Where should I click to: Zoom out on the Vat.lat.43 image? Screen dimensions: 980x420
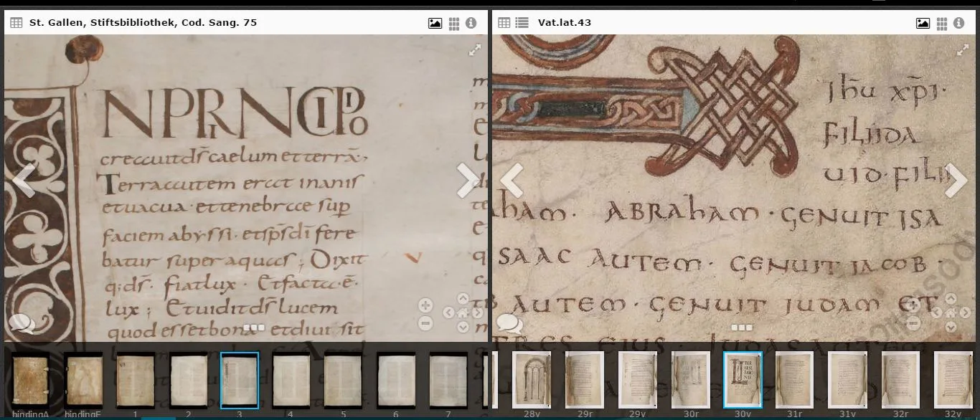(914, 323)
